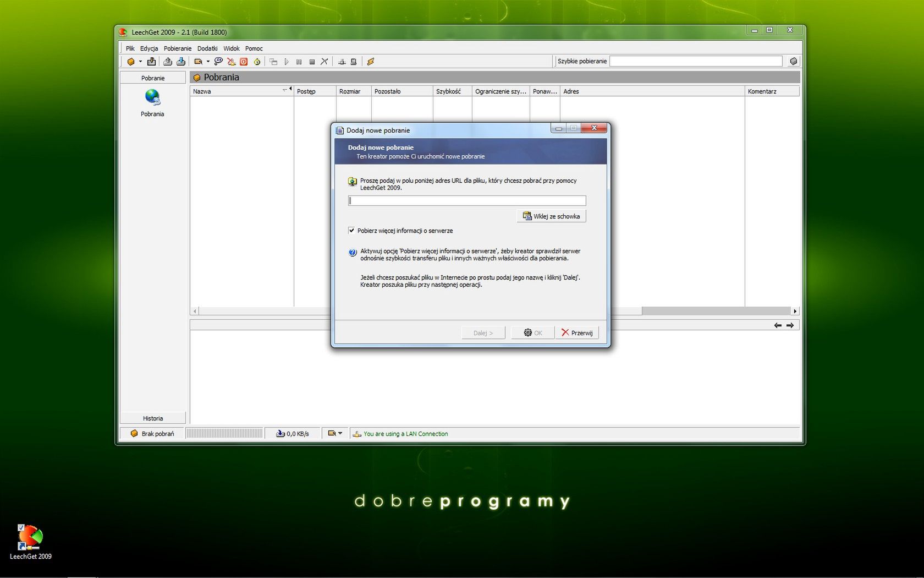Click the Brak pobrań status cube icon
The height and width of the screenshot is (578, 924).
point(134,434)
